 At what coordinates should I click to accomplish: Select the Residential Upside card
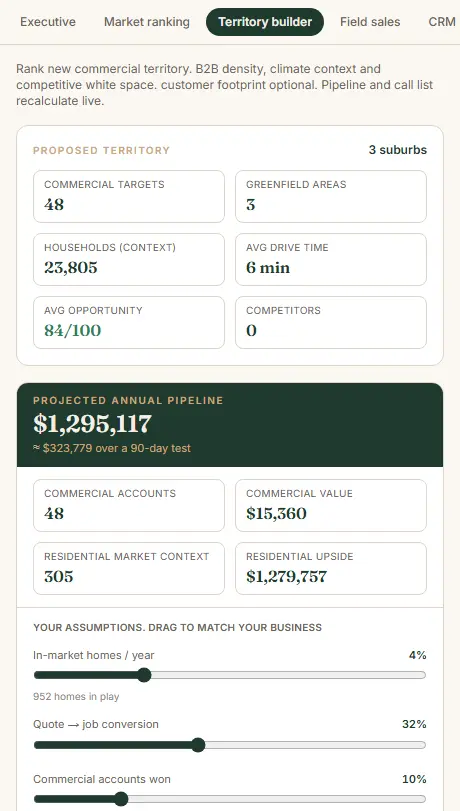(331, 568)
